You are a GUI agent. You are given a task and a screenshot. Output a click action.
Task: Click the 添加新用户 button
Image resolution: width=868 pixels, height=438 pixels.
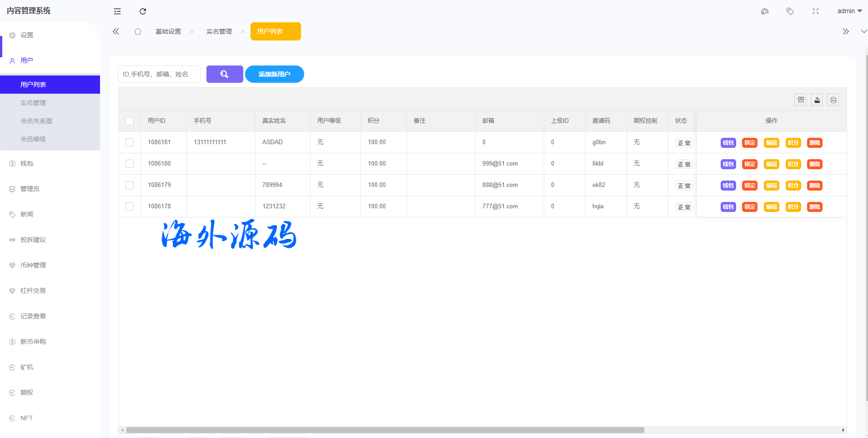(274, 74)
